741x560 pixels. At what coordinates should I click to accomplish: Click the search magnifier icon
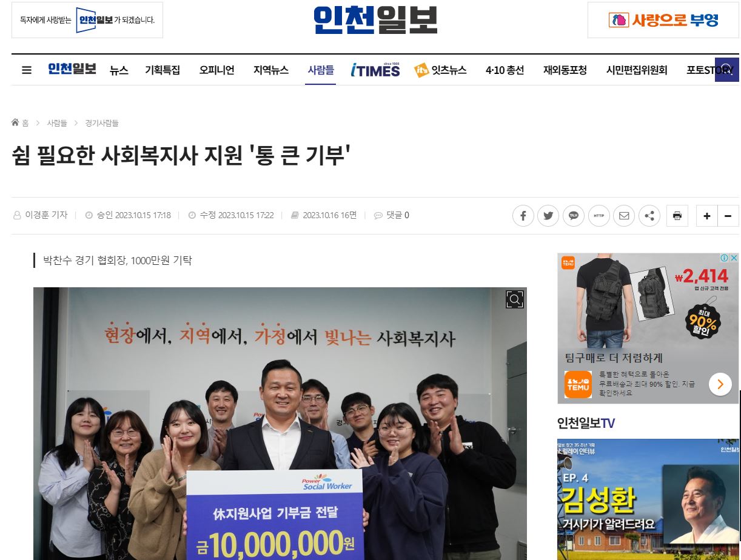click(x=726, y=70)
